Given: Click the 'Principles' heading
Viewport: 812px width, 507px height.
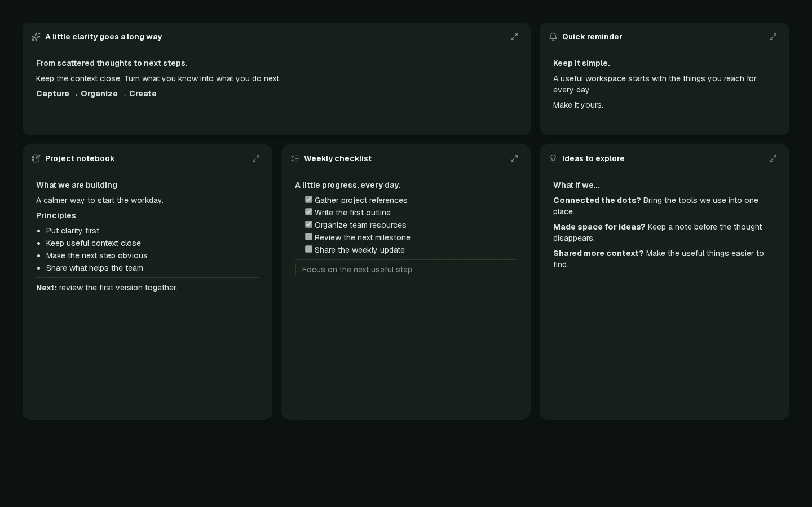Looking at the screenshot, I should point(56,215).
